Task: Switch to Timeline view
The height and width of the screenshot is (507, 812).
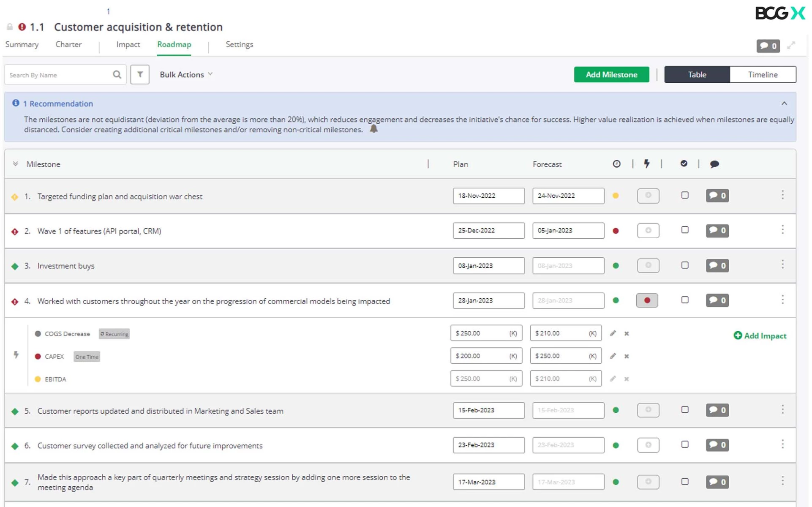Action: (x=763, y=74)
